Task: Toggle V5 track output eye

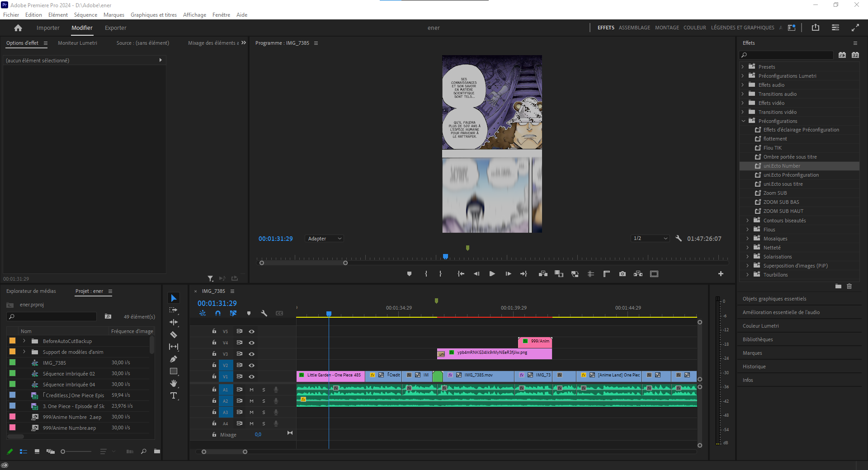Action: (252, 331)
